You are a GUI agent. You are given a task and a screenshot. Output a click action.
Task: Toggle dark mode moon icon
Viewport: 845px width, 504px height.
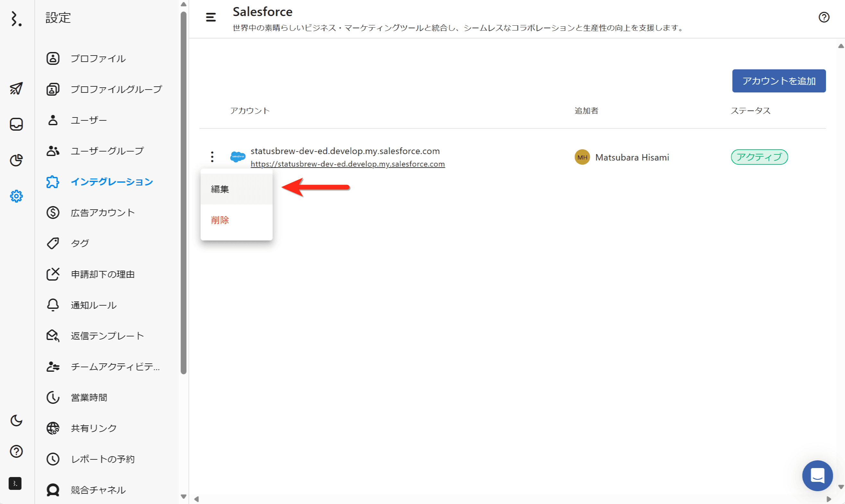pyautogui.click(x=16, y=421)
